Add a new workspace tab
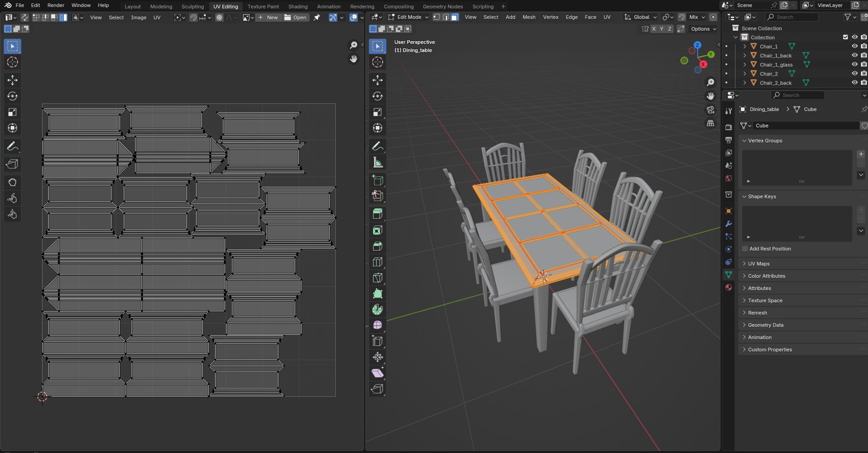The height and width of the screenshot is (453, 868). [503, 6]
